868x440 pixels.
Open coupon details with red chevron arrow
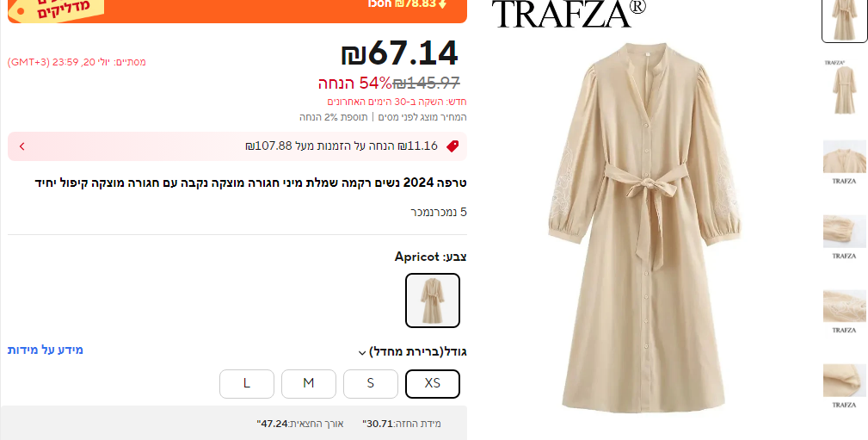[x=22, y=146]
